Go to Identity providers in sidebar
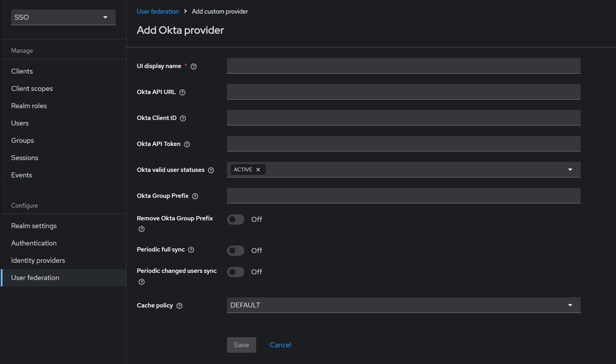The height and width of the screenshot is (364, 616). [38, 260]
